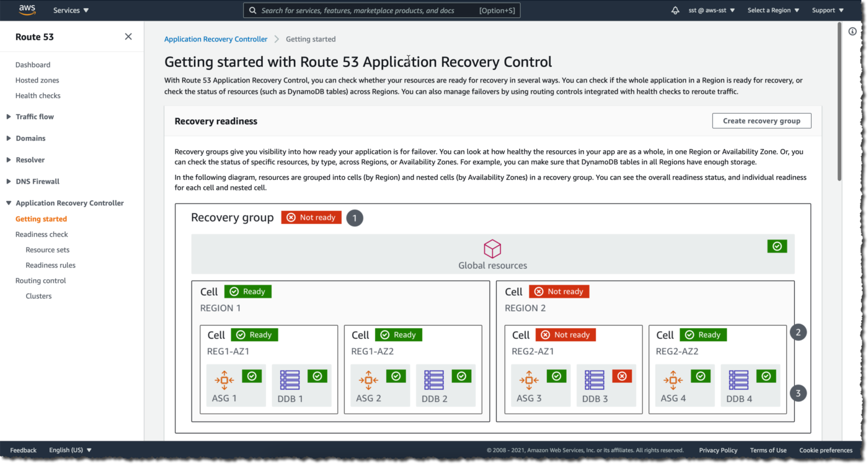
Task: Open the Privacy Policy link
Action: (x=719, y=450)
